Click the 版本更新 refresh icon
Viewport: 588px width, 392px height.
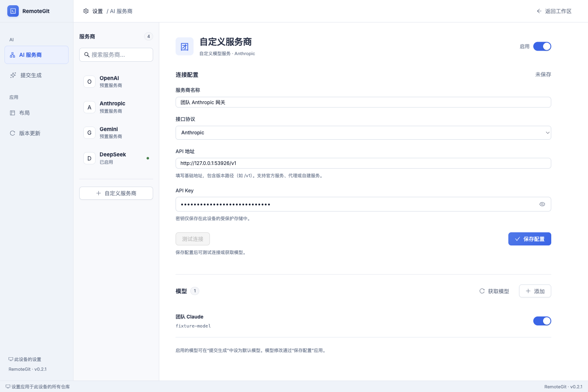(x=13, y=133)
